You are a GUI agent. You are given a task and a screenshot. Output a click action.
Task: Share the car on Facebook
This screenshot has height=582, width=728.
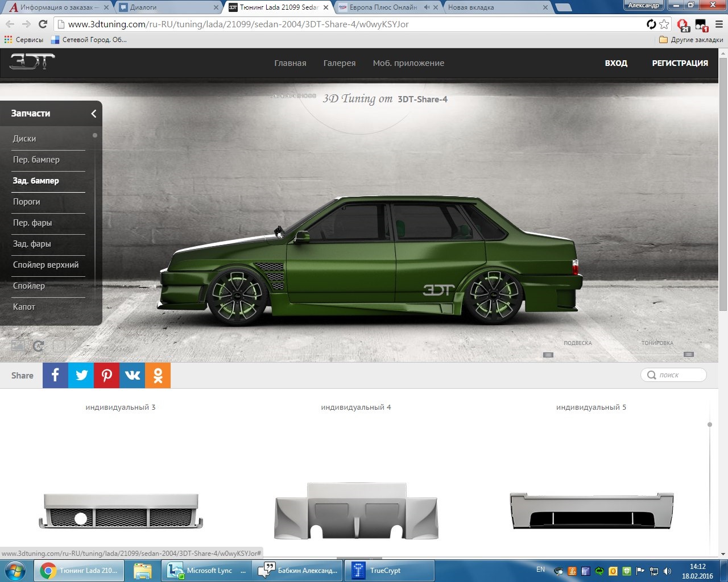(x=55, y=375)
